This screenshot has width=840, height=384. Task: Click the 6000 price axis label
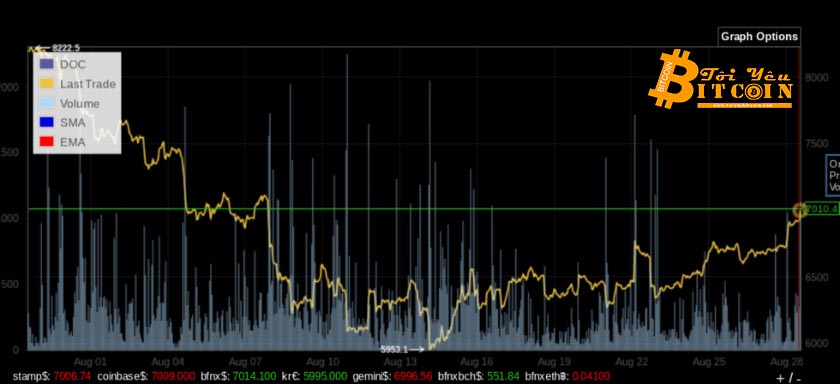(x=817, y=343)
